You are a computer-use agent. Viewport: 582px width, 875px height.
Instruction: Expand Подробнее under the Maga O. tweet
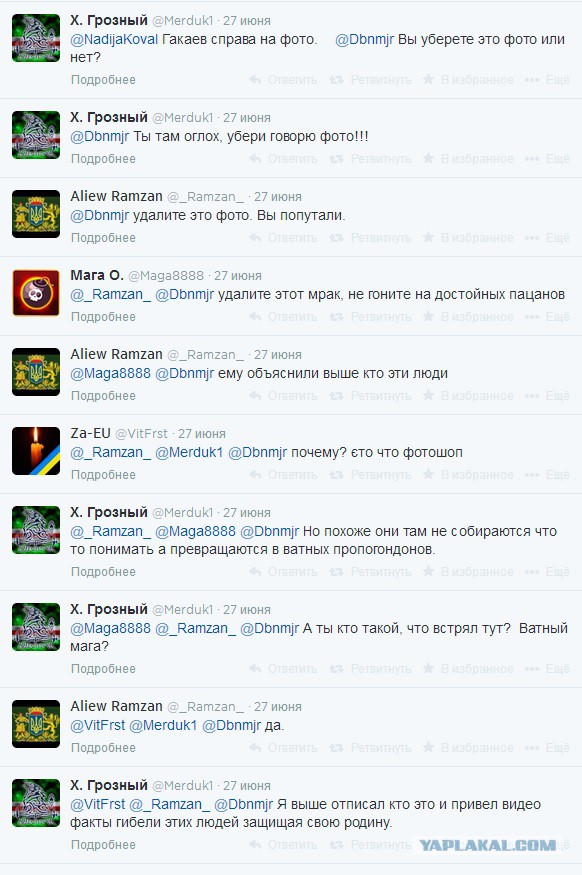(103, 317)
